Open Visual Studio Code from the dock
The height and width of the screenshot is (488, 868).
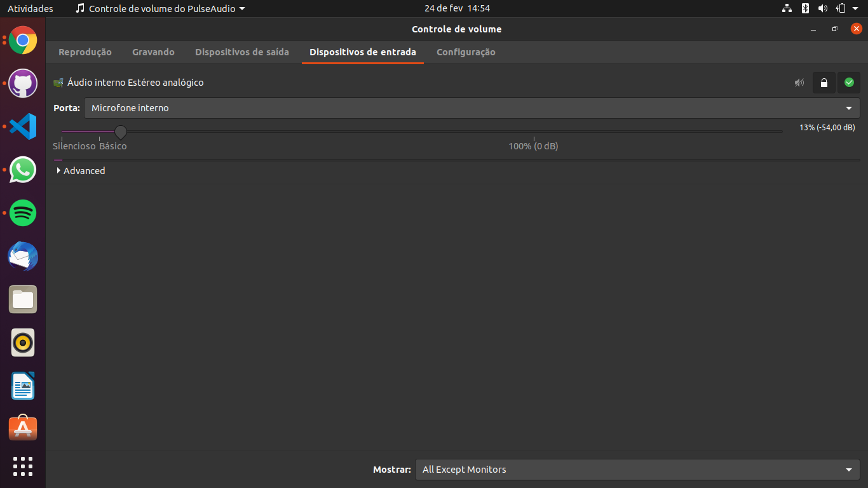tap(23, 127)
